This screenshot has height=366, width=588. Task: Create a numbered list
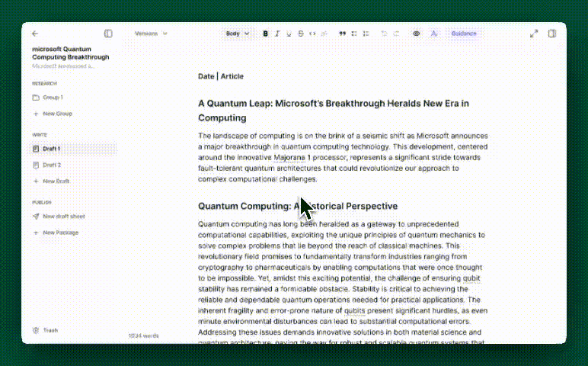pyautogui.click(x=366, y=34)
